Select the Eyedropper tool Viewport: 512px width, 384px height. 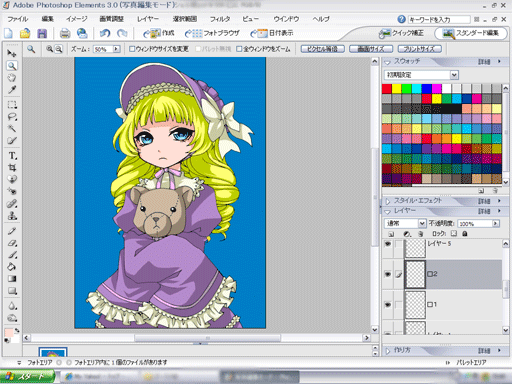[x=12, y=90]
